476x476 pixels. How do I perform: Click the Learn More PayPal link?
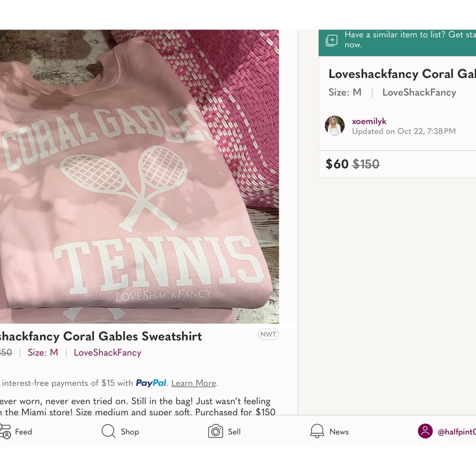[193, 383]
